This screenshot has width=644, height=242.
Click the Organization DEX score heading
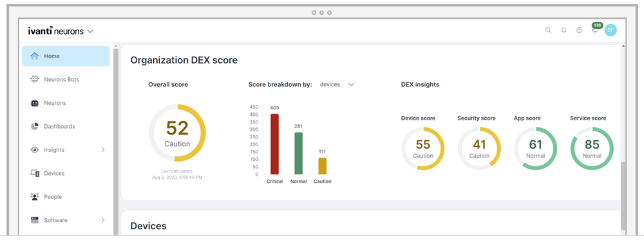[184, 60]
